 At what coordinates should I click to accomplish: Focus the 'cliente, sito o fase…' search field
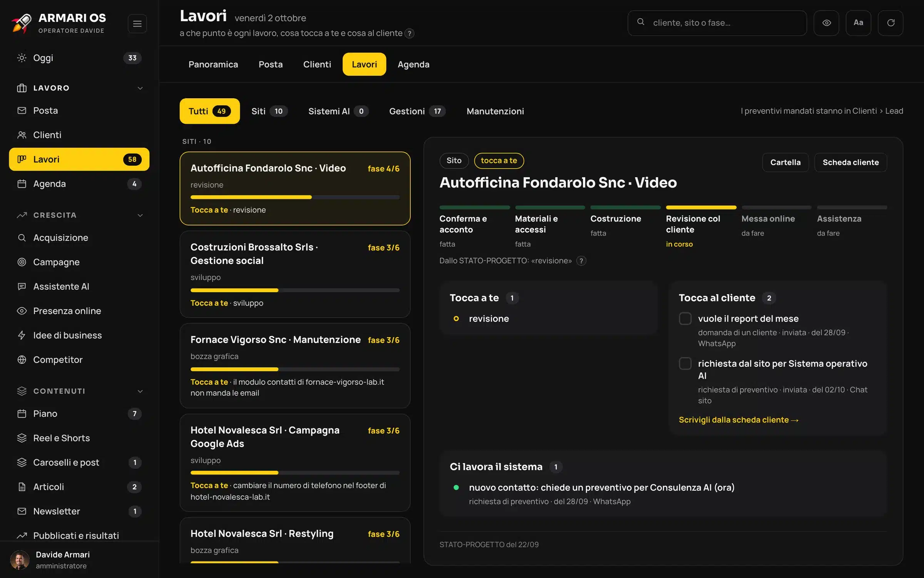pyautogui.click(x=717, y=23)
